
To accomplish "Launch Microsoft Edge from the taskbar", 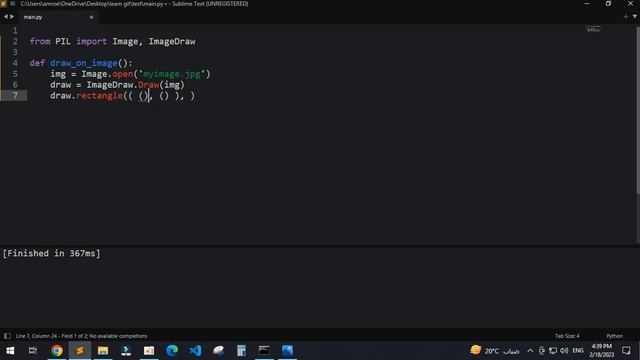I will (172, 350).
